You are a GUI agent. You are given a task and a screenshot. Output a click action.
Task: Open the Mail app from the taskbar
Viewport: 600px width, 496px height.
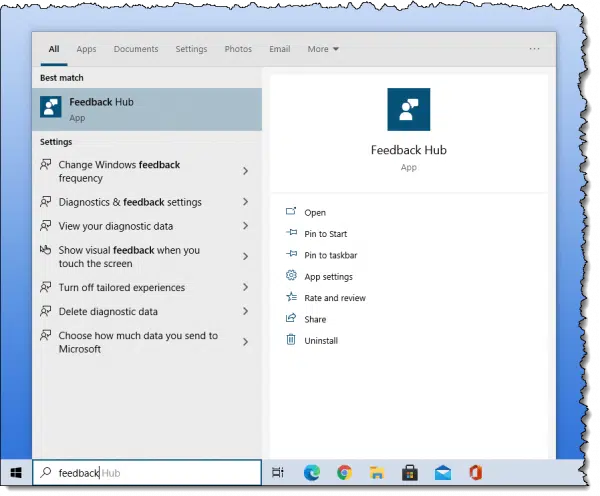click(443, 473)
